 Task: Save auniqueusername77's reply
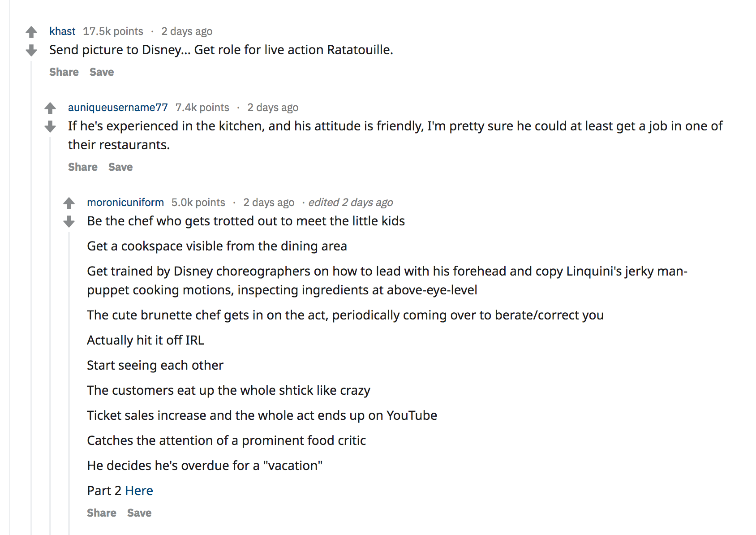click(x=120, y=167)
